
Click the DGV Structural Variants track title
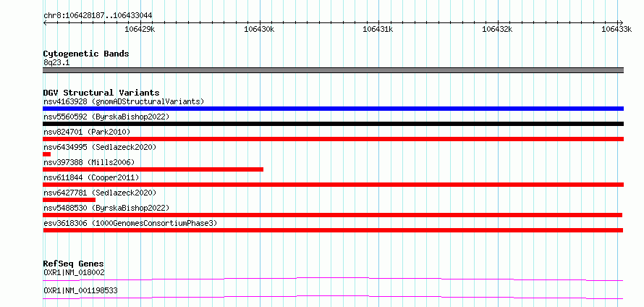pos(101,93)
